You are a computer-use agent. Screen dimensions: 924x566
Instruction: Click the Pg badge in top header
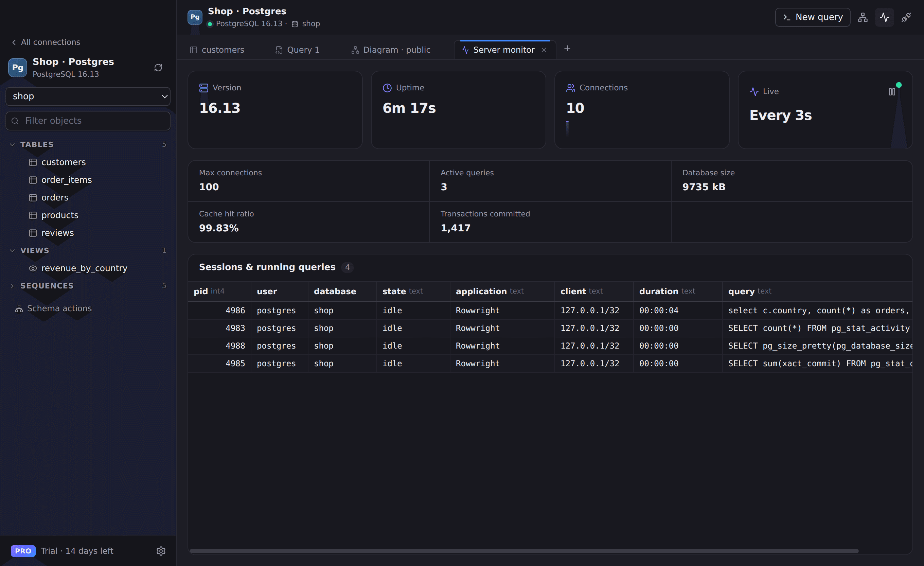(x=195, y=17)
